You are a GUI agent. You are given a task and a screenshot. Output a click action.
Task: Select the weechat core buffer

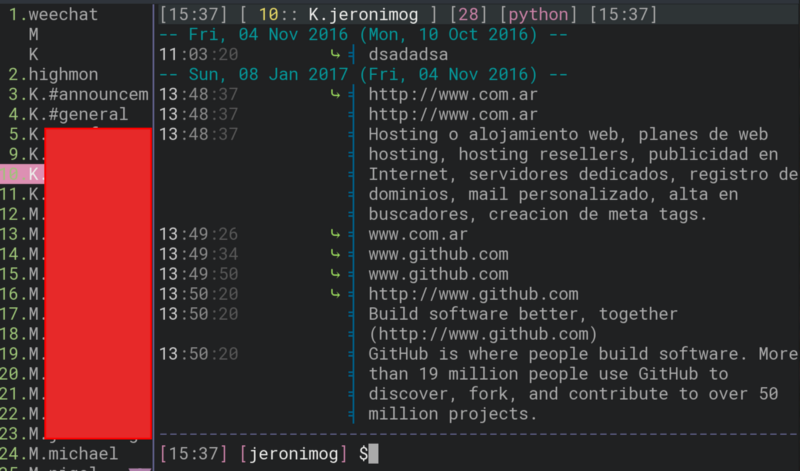tap(60, 15)
